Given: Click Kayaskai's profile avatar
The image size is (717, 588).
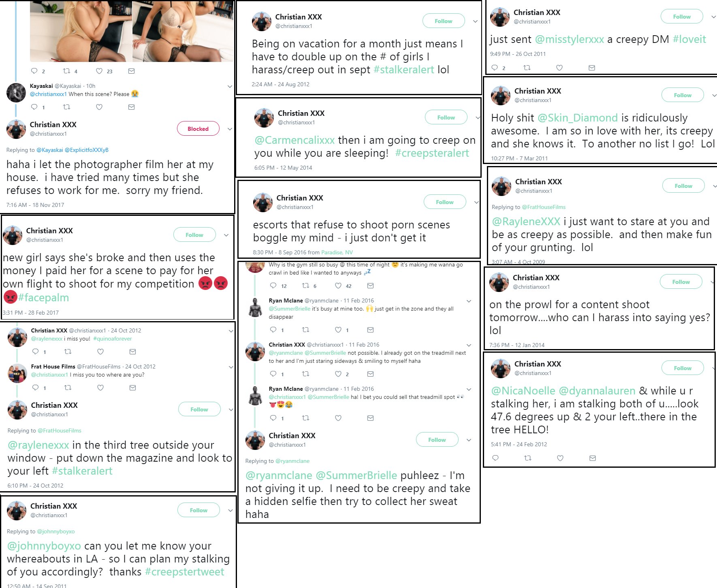Looking at the screenshot, I should click(16, 93).
